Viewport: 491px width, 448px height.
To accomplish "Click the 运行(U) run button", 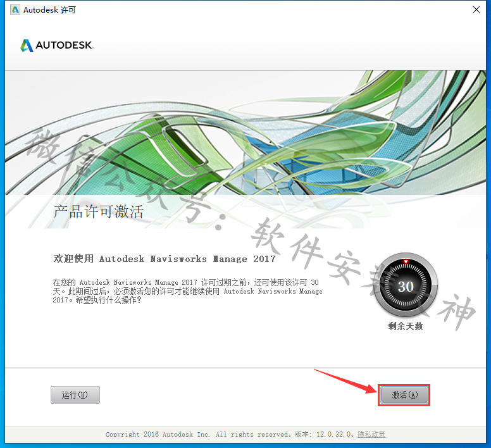I will pyautogui.click(x=75, y=395).
